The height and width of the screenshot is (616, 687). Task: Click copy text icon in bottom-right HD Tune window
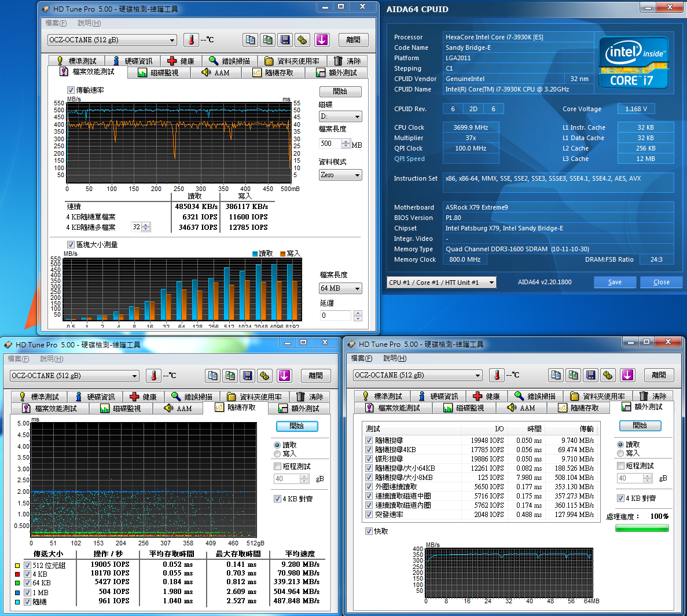click(x=556, y=375)
